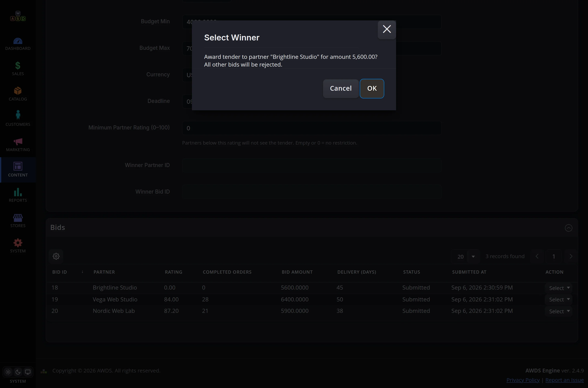Screen dimensions: 588x388
Task: Open Select dropdown for Brightline Studio bid
Action: (559, 288)
